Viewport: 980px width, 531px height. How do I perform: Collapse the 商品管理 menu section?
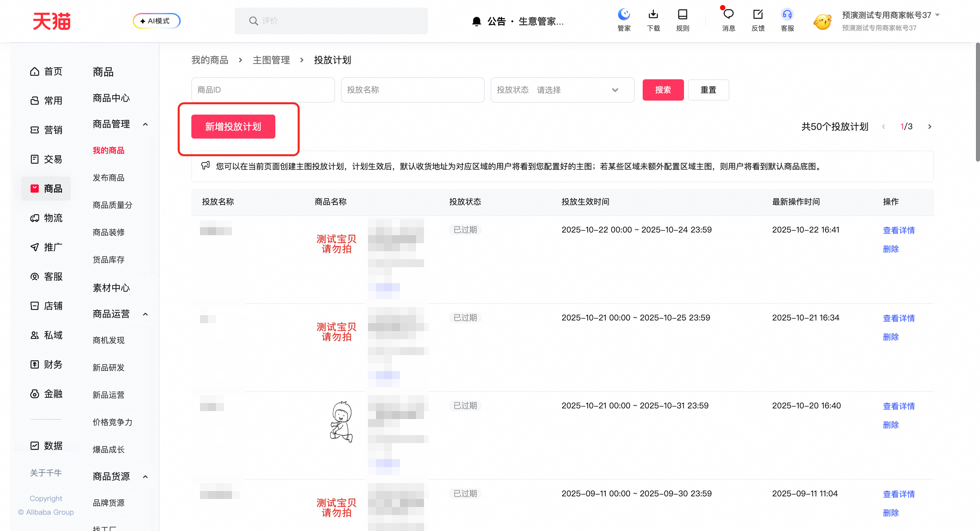click(145, 124)
